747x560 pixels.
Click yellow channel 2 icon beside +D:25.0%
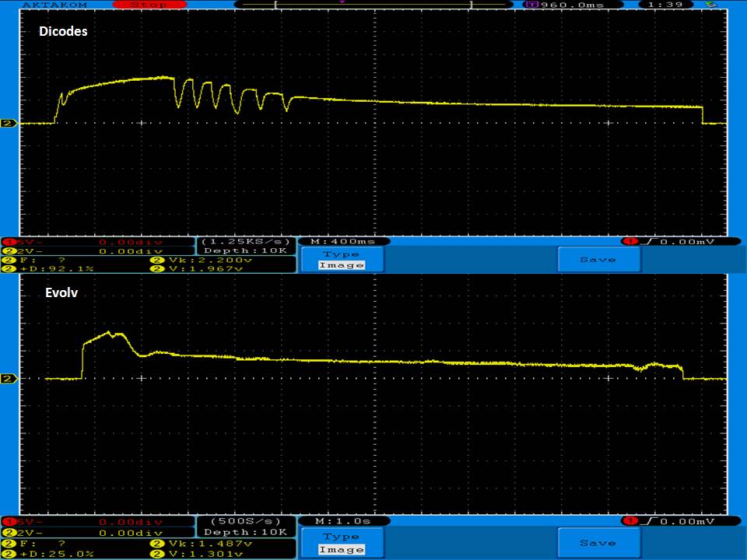coord(9,553)
